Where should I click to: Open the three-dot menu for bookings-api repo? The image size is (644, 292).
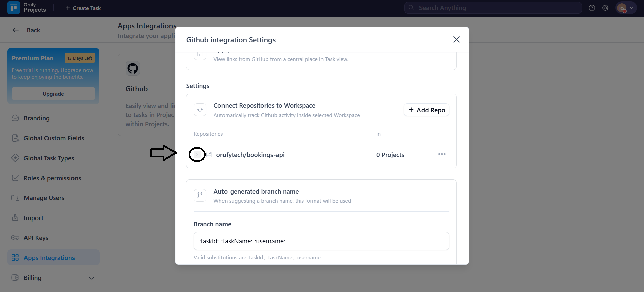(442, 154)
